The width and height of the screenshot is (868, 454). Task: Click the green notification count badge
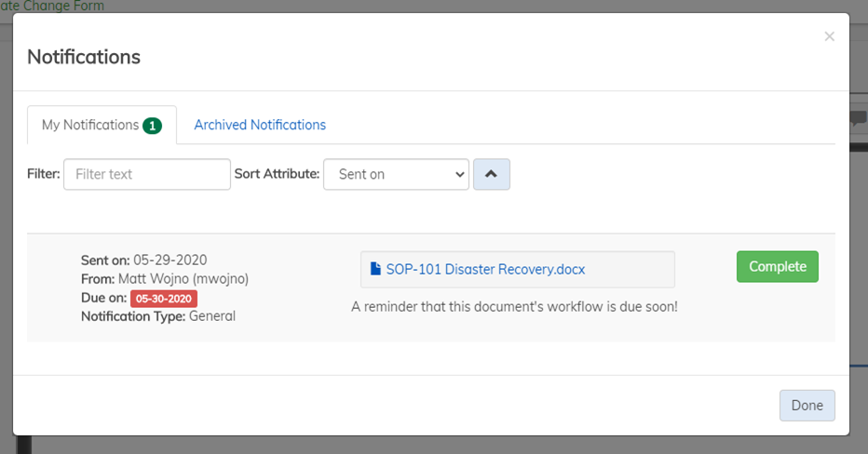pyautogui.click(x=152, y=126)
